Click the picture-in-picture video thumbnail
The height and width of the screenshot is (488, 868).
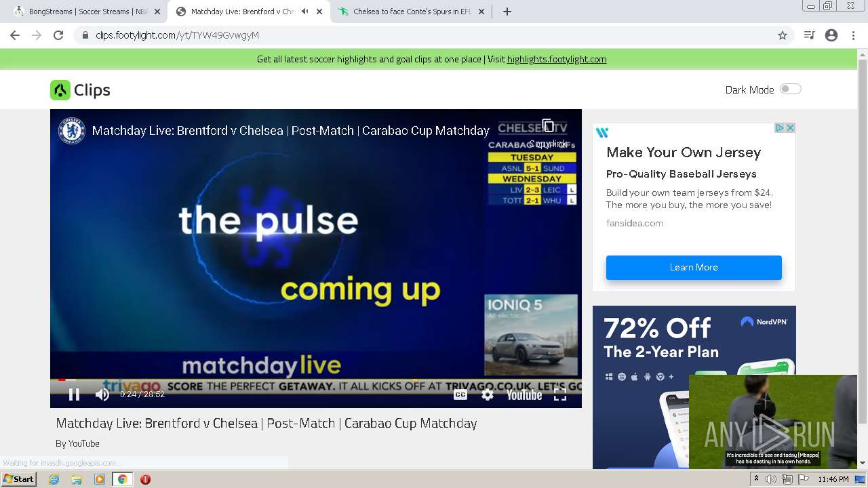pos(773,422)
